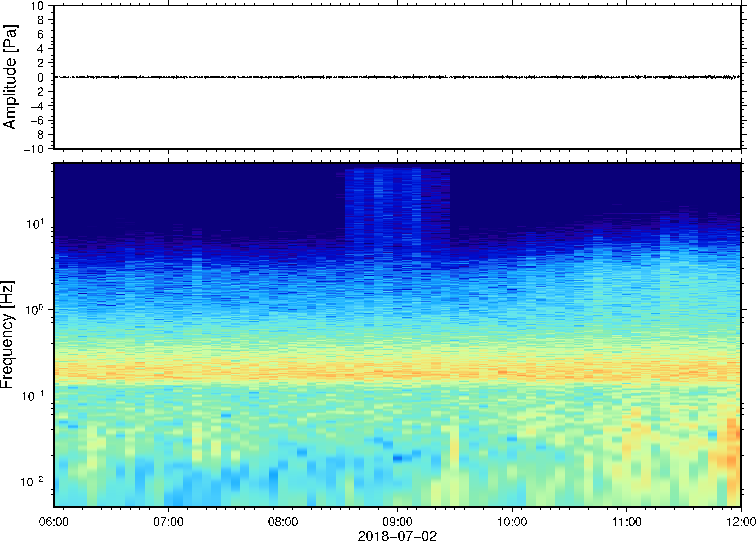Click the '12:00' time tick label
756x541 pixels.
tap(741, 522)
